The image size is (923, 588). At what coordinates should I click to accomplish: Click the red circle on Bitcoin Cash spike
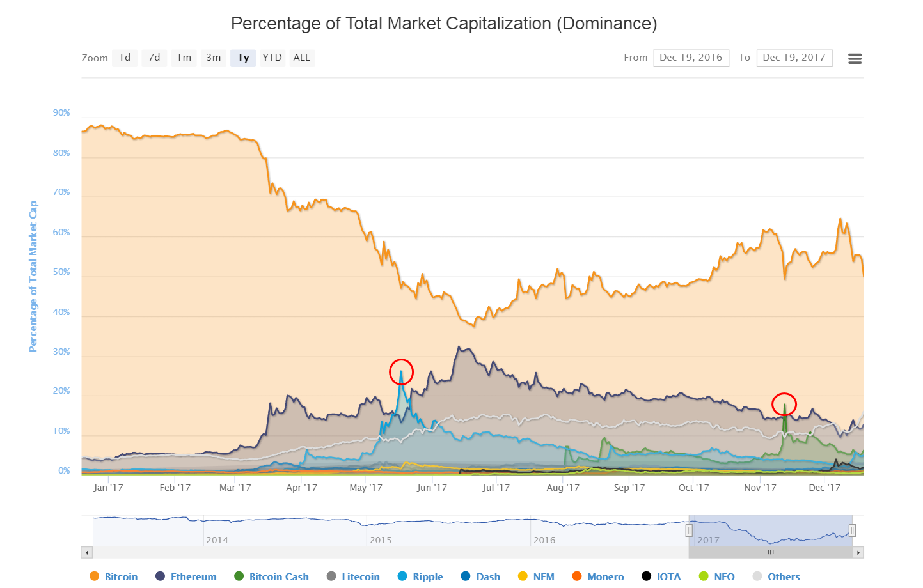click(x=784, y=404)
